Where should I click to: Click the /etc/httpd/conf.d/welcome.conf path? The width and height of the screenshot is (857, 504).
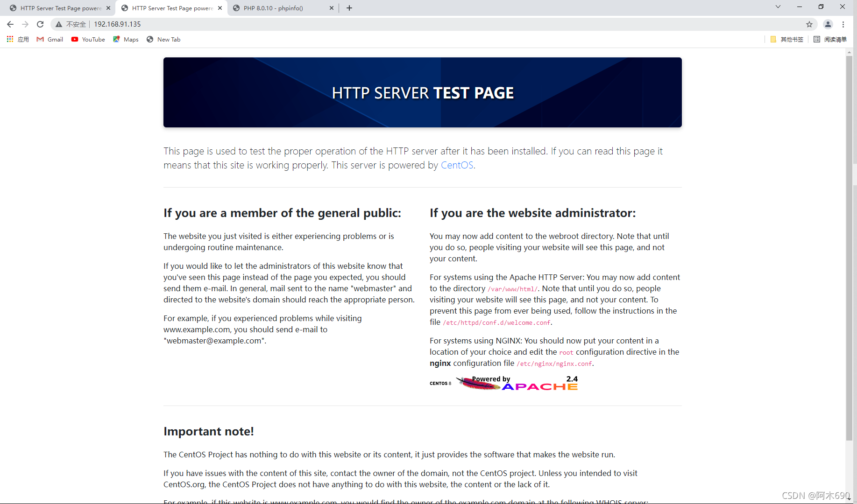pyautogui.click(x=496, y=323)
